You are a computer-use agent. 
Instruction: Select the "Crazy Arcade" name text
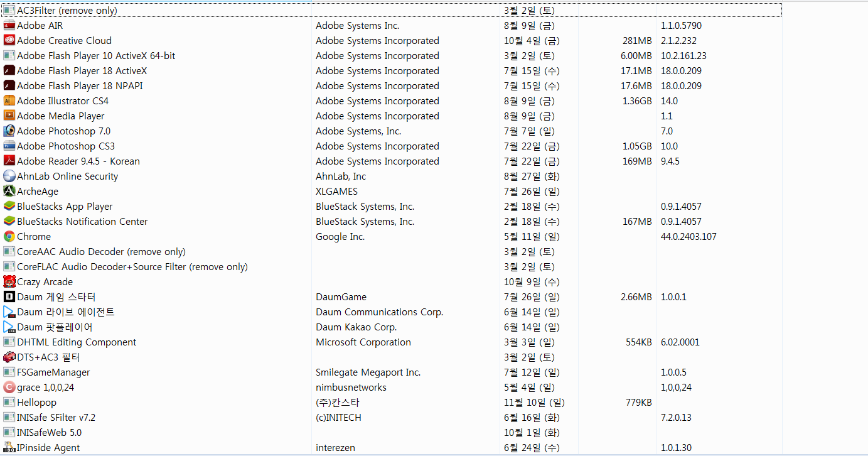tap(45, 282)
